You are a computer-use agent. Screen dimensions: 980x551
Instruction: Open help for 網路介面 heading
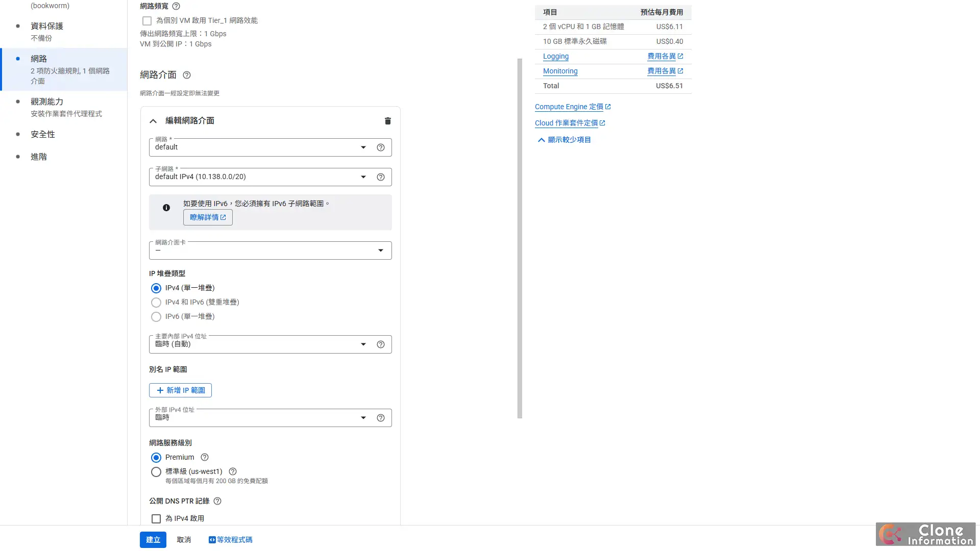pos(186,75)
